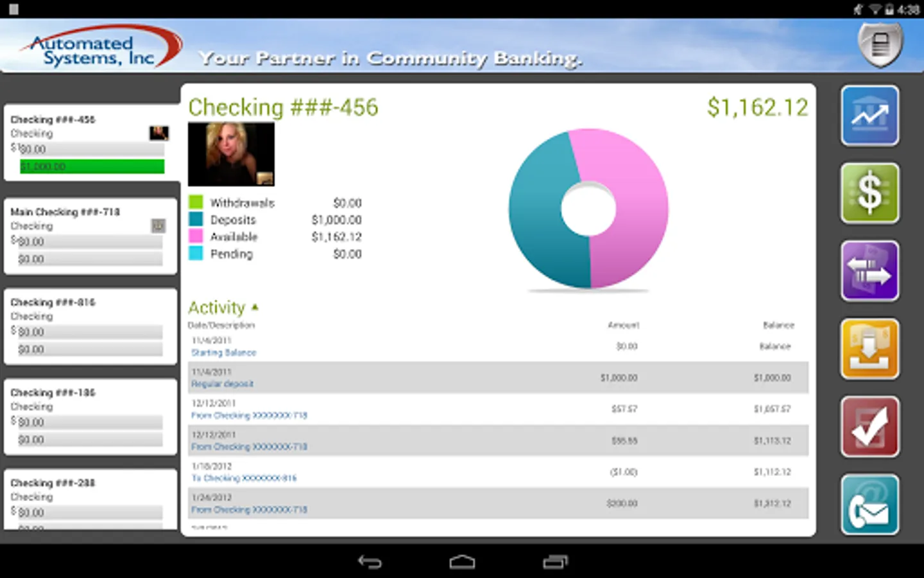Tap the notification icon in status bar
This screenshot has height=578, width=924.
(13, 9)
